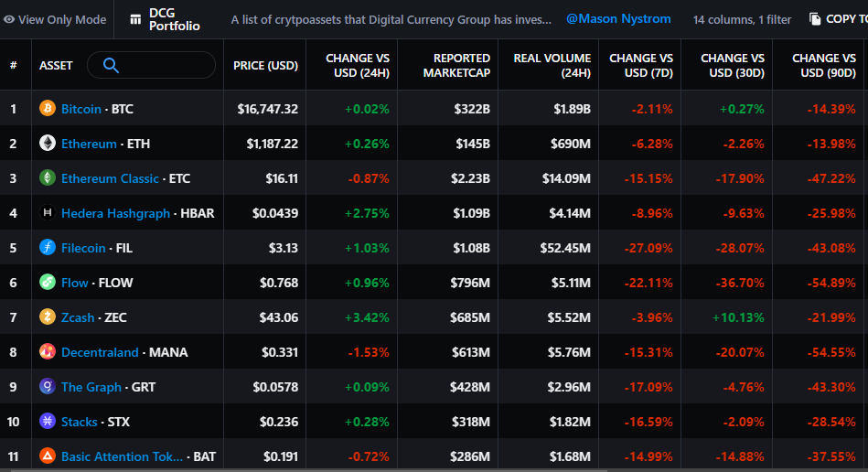Click the Hedera Hashgraph logo icon

click(47, 213)
